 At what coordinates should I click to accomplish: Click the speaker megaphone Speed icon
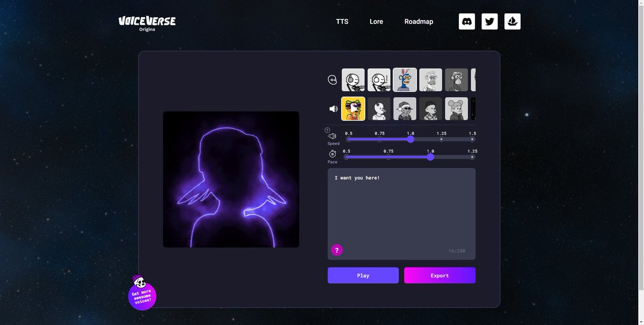(333, 136)
